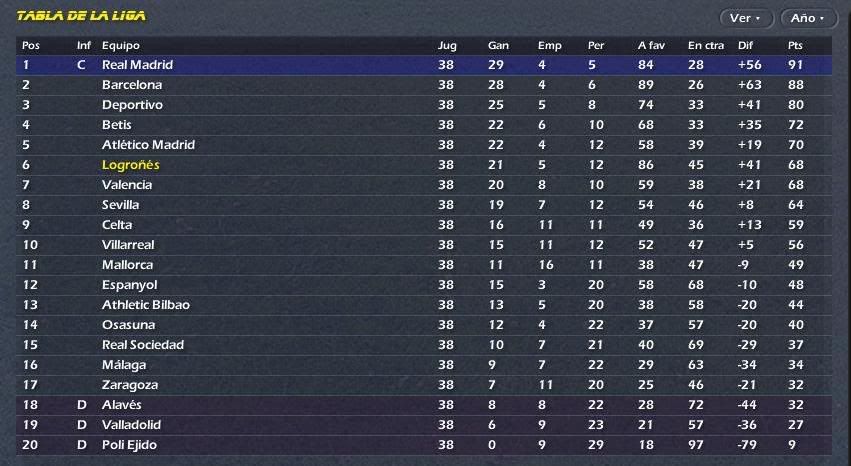Open the Barcelona team link
851x466 pixels.
point(132,85)
